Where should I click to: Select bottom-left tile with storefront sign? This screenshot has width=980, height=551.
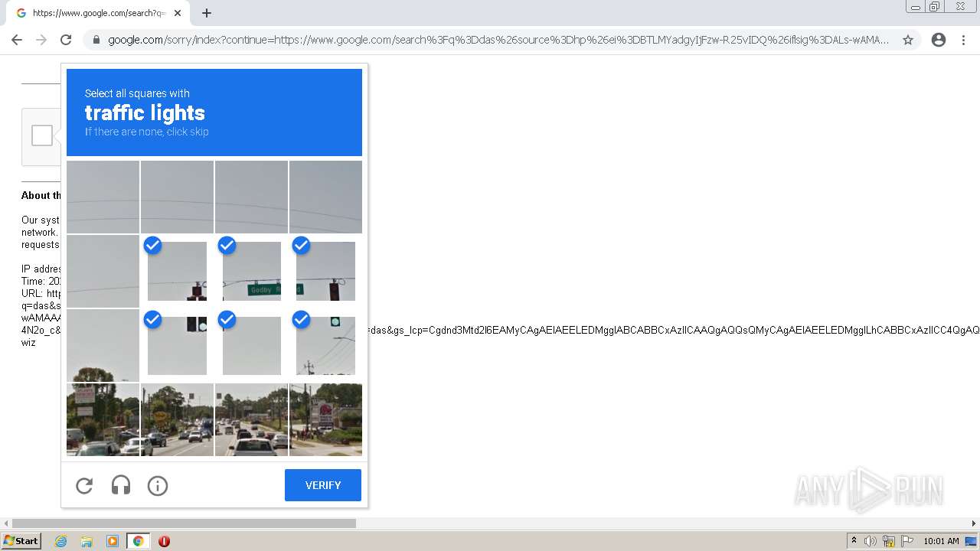click(103, 419)
